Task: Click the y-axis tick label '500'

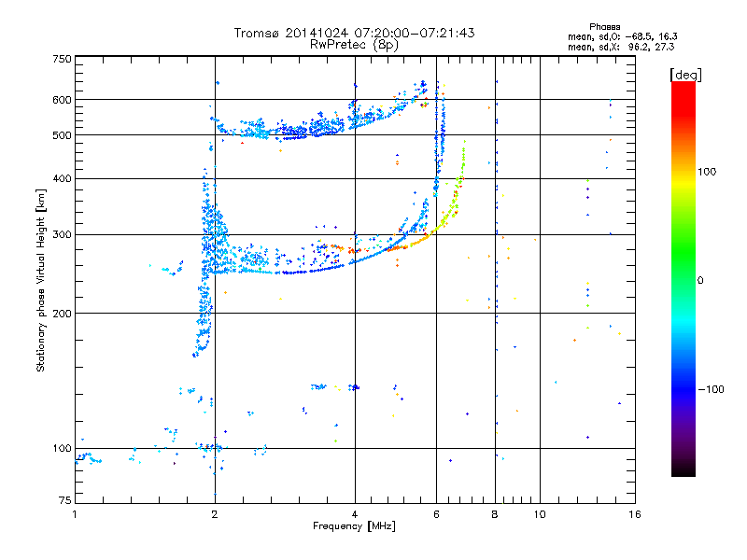Action: 62,135
